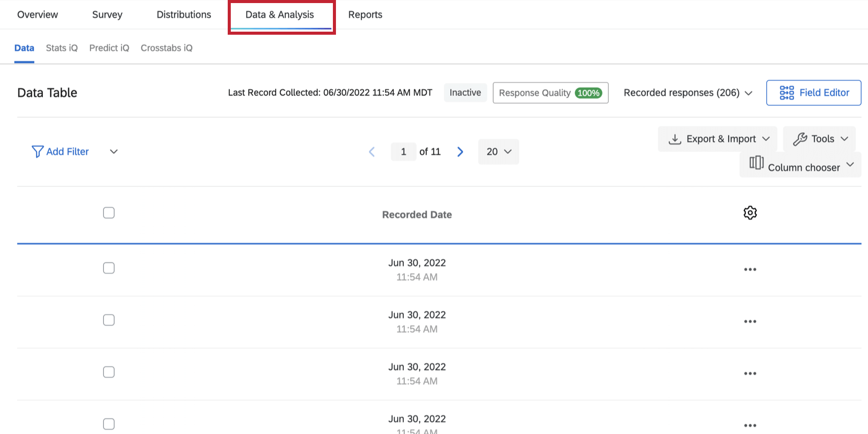This screenshot has height=434, width=868.
Task: Click the Add Filter funnel icon
Action: coord(37,152)
